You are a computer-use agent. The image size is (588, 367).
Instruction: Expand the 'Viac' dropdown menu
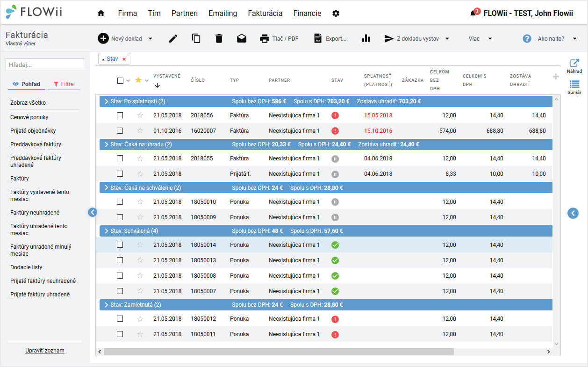tap(480, 39)
